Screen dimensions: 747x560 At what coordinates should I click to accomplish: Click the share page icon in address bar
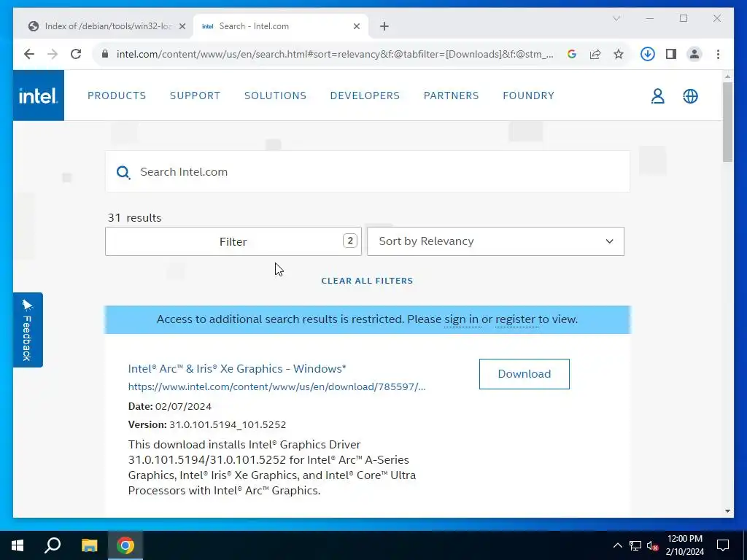coord(595,54)
